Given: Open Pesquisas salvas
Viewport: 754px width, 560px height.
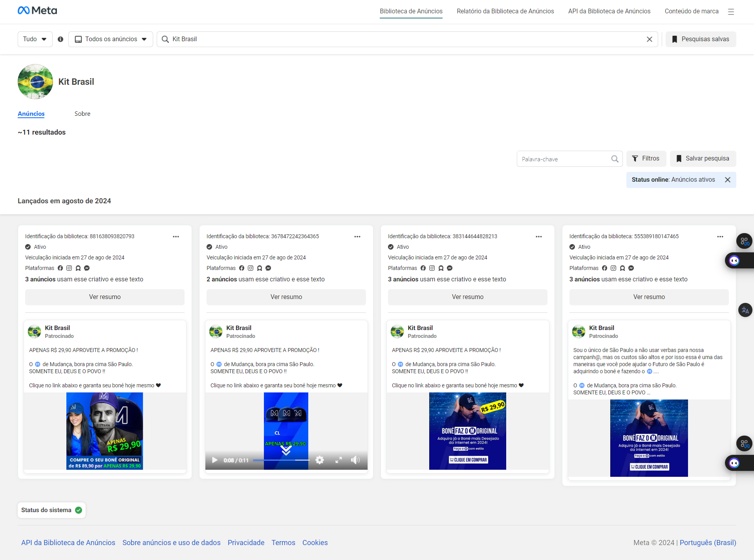Looking at the screenshot, I should coord(701,39).
